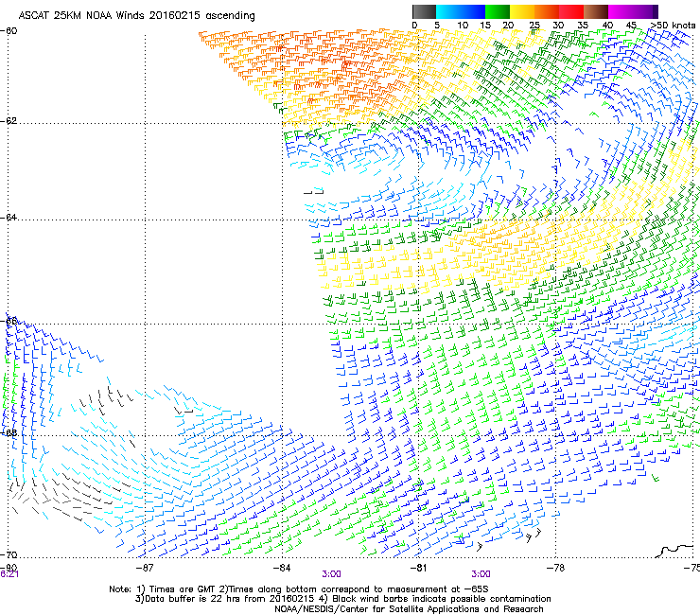Screen dimensions: 700x615
Task: Click the gray 0-5 knots legend swatch
Action: pos(424,11)
